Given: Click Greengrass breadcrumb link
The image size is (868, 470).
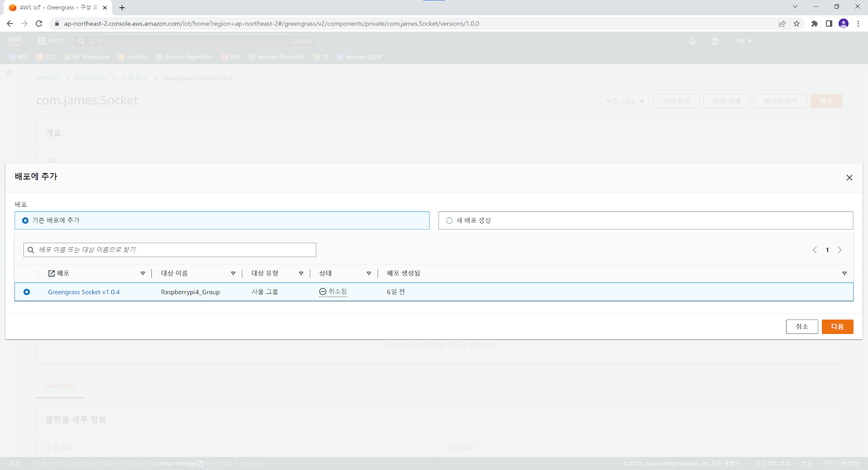Looking at the screenshot, I should coord(91,79).
